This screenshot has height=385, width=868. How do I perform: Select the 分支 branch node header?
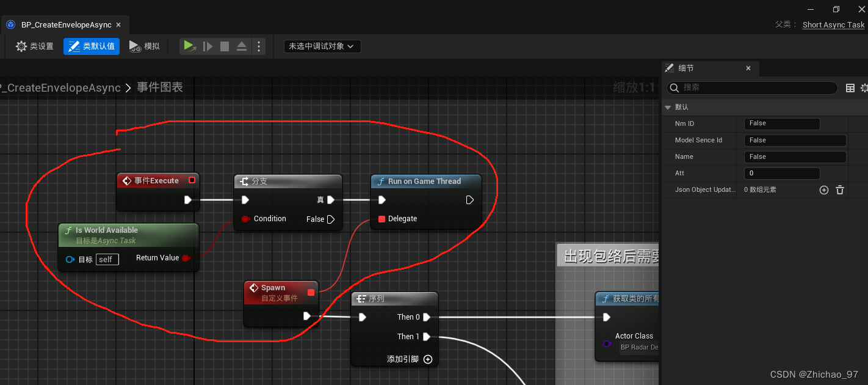click(288, 182)
